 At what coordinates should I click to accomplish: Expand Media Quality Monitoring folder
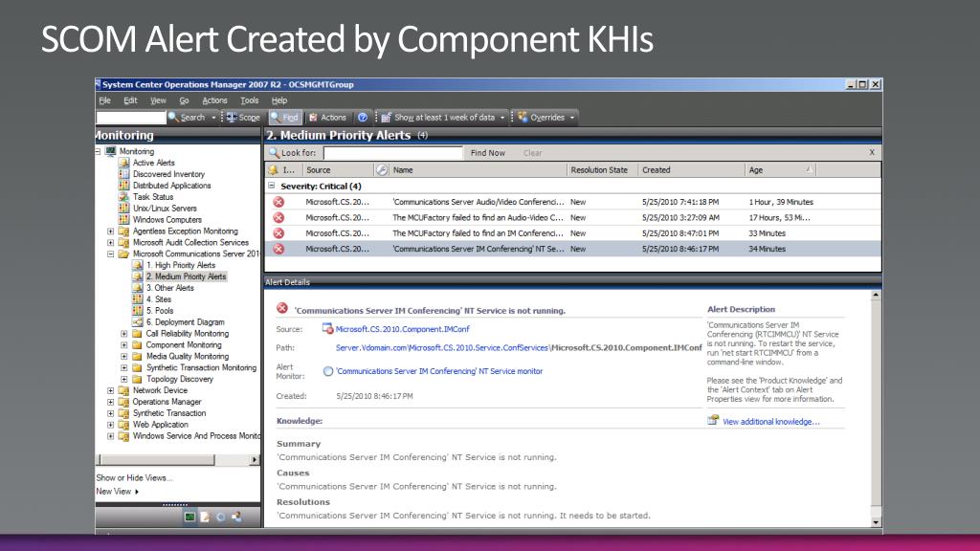(123, 356)
